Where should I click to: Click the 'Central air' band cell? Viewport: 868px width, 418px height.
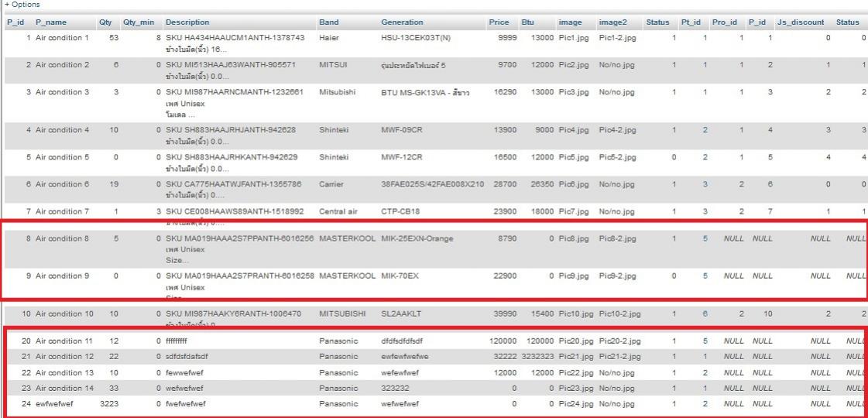pos(339,211)
